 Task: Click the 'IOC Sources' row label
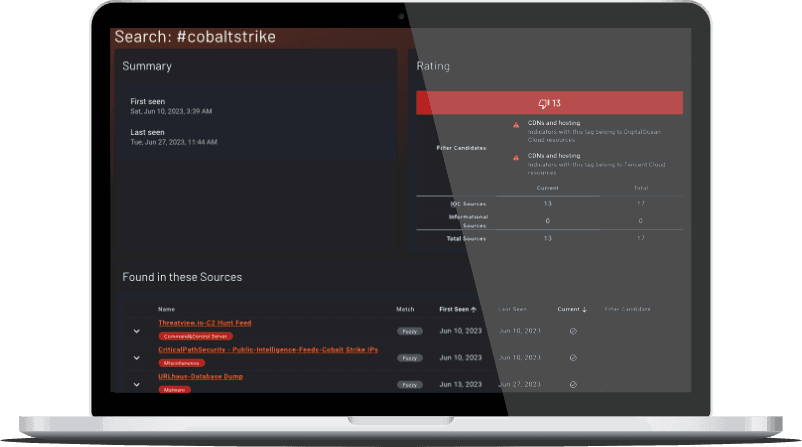click(x=468, y=204)
